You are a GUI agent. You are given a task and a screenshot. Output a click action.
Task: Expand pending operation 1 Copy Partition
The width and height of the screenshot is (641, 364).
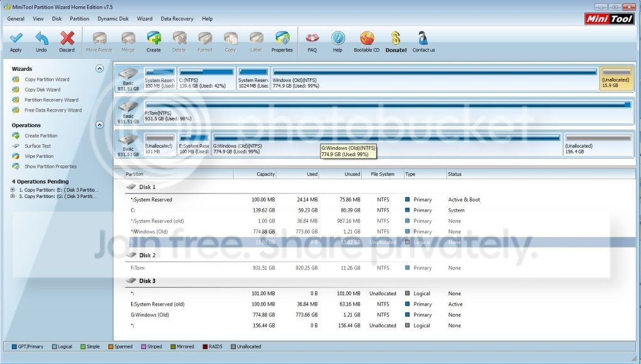pos(13,190)
